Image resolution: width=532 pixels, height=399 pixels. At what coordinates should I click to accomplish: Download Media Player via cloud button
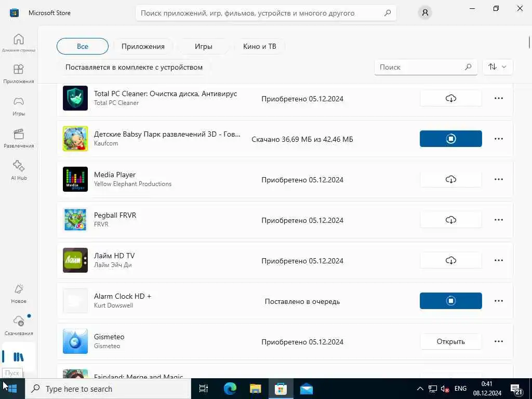(x=450, y=179)
